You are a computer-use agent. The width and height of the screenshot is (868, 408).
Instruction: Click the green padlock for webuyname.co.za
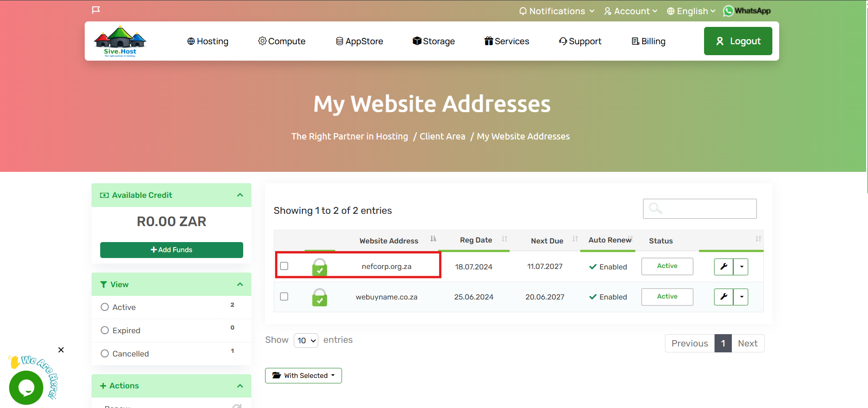coord(320,297)
